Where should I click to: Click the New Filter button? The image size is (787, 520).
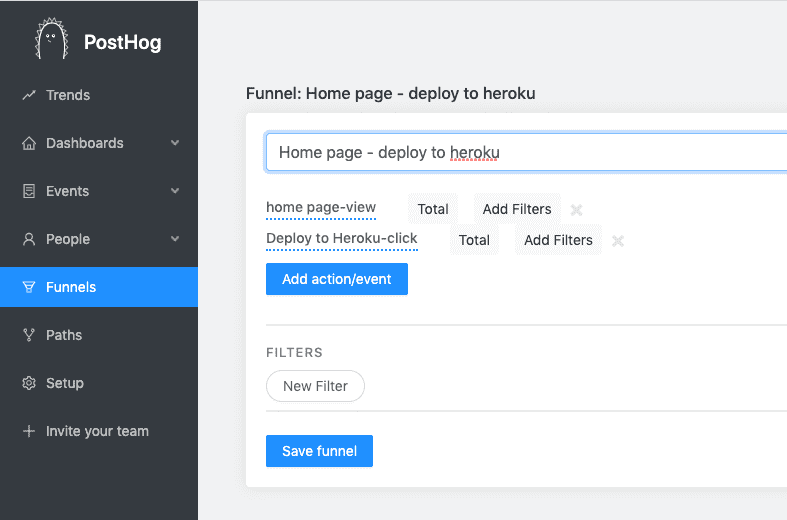(315, 386)
